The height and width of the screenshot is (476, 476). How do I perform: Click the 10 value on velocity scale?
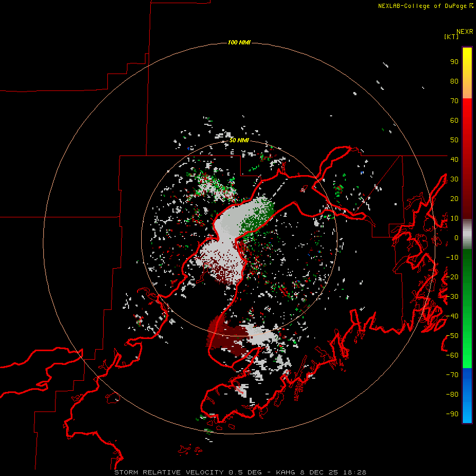click(x=454, y=218)
